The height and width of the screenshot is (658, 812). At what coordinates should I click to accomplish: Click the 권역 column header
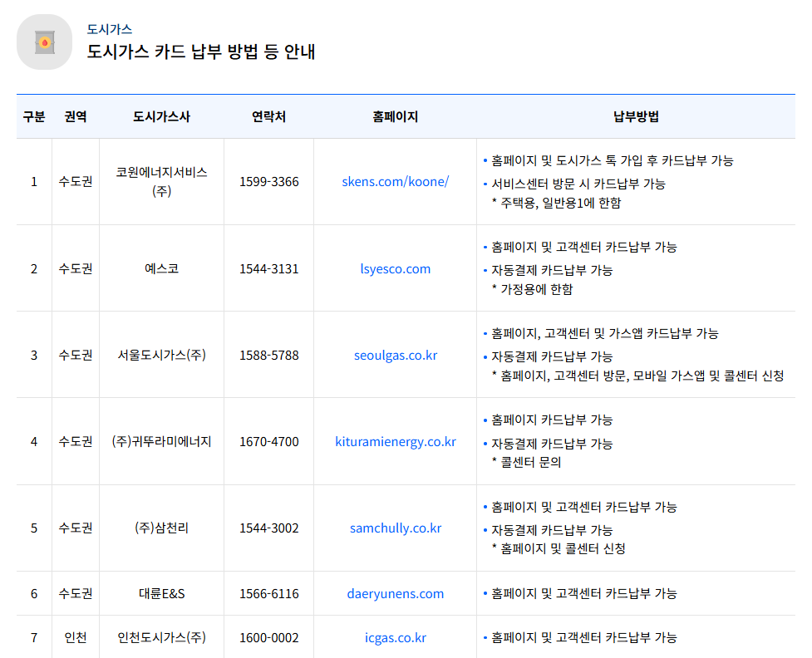(76, 116)
